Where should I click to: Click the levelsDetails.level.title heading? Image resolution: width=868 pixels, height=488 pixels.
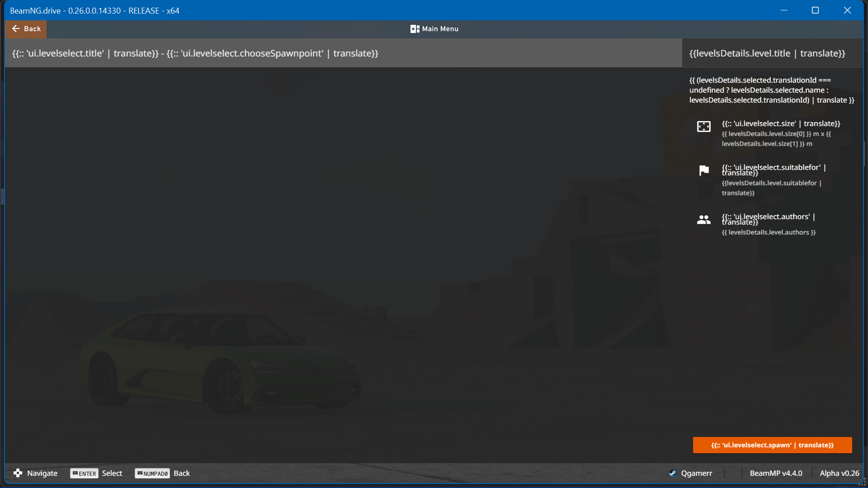(767, 53)
